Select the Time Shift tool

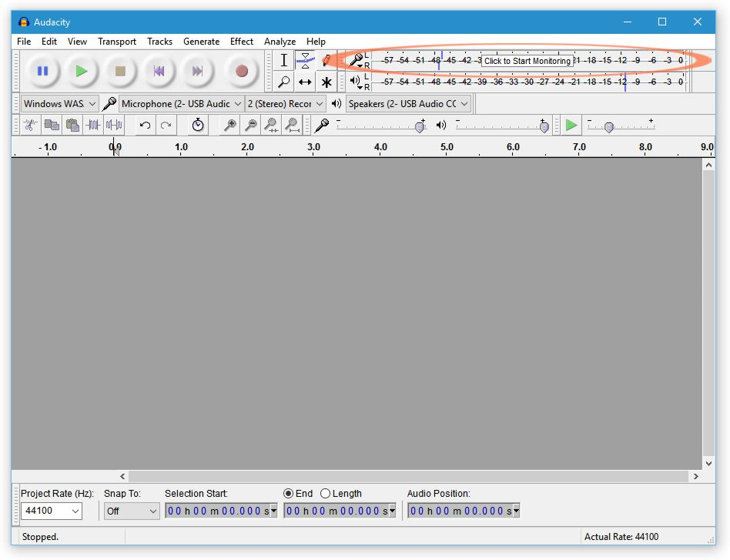point(305,82)
